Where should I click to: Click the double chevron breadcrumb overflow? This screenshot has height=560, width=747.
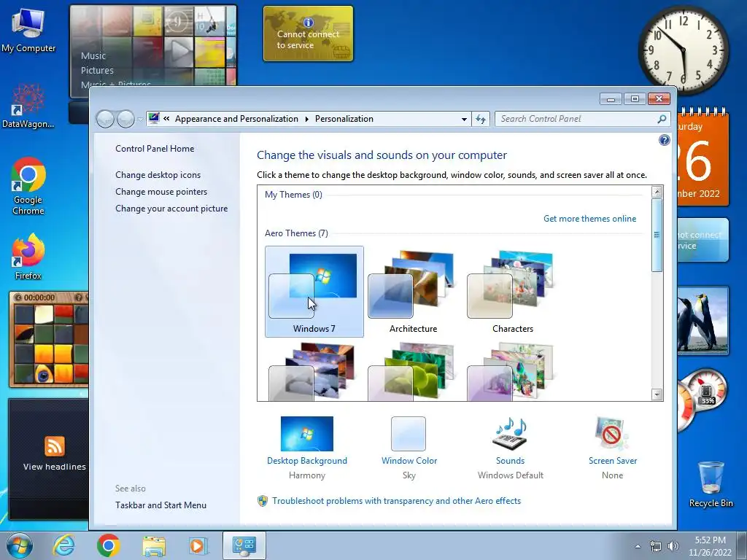click(x=166, y=119)
